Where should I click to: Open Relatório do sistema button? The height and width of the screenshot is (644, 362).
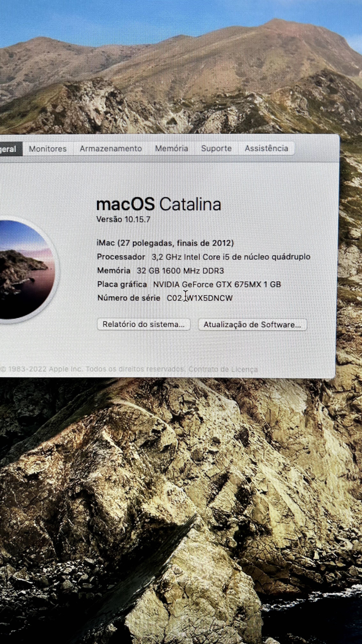coord(144,324)
